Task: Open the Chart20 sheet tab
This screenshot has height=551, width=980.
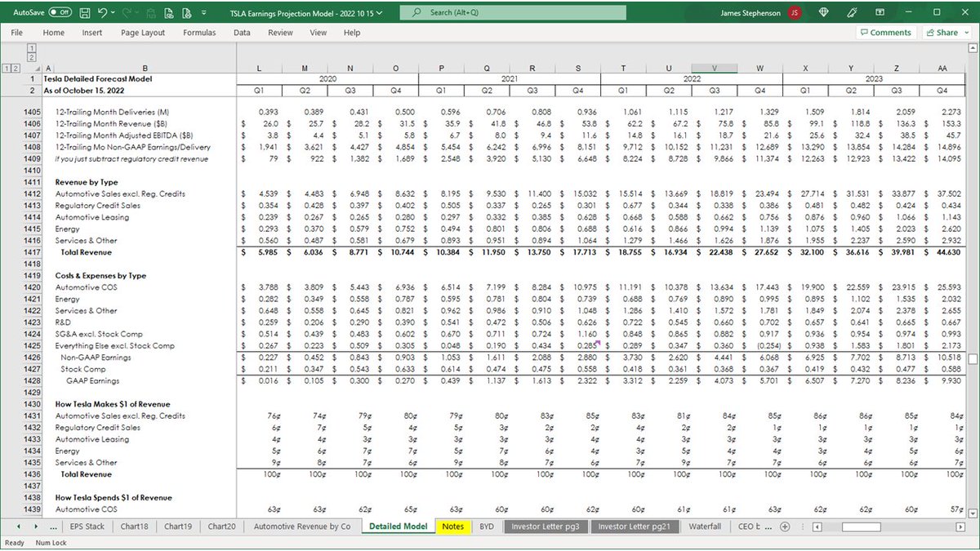Action: coord(221,527)
